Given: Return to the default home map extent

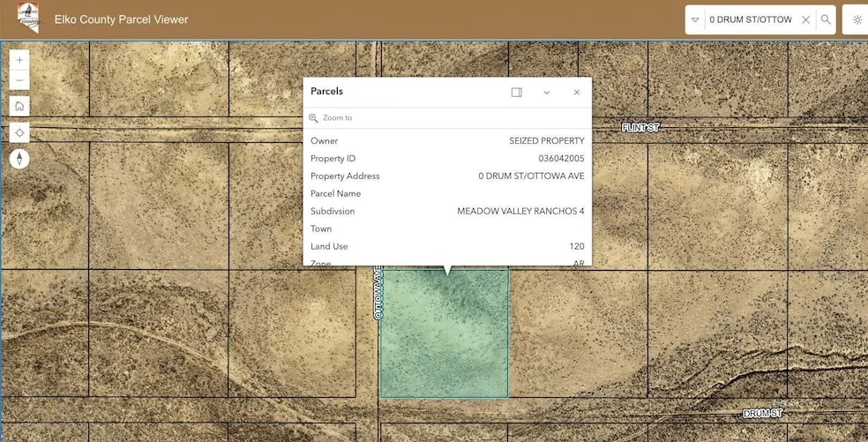Looking at the screenshot, I should 19,106.
